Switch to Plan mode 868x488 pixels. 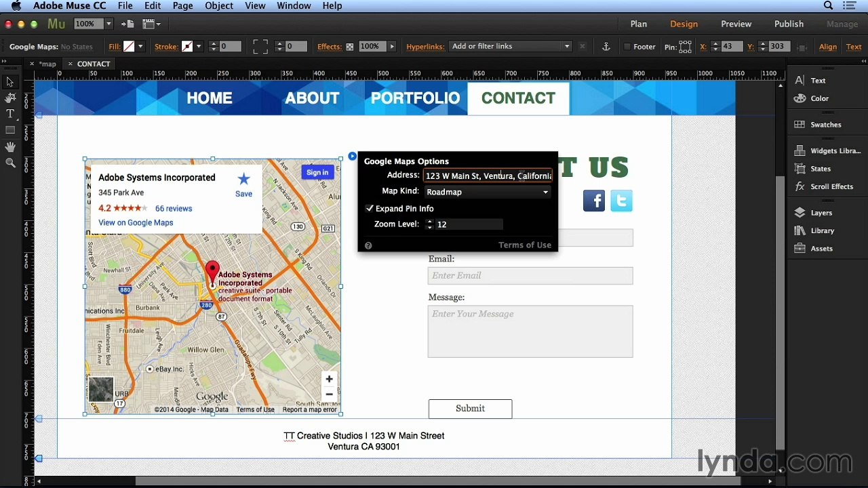coord(638,24)
